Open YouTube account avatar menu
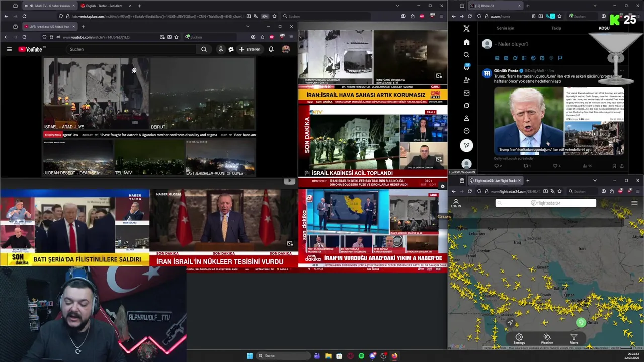The width and height of the screenshot is (644, 362). tap(286, 49)
